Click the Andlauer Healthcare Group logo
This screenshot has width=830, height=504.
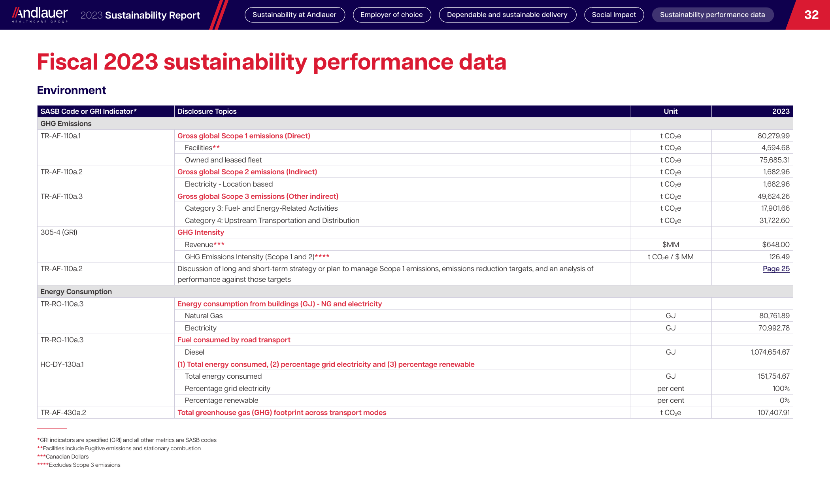coord(40,15)
